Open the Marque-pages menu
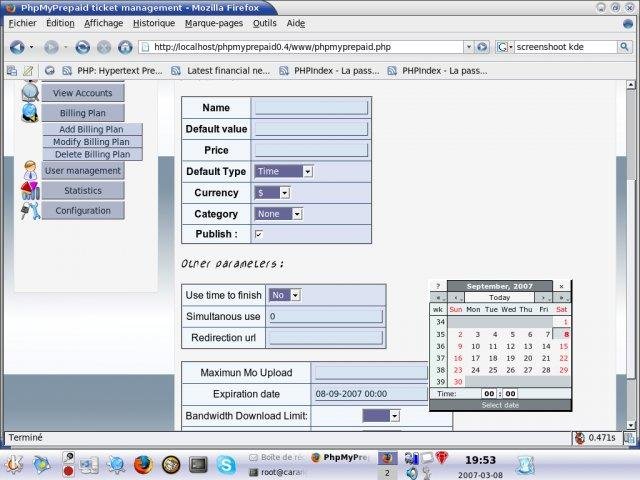Screen dimensions: 640x480 click(x=214, y=23)
